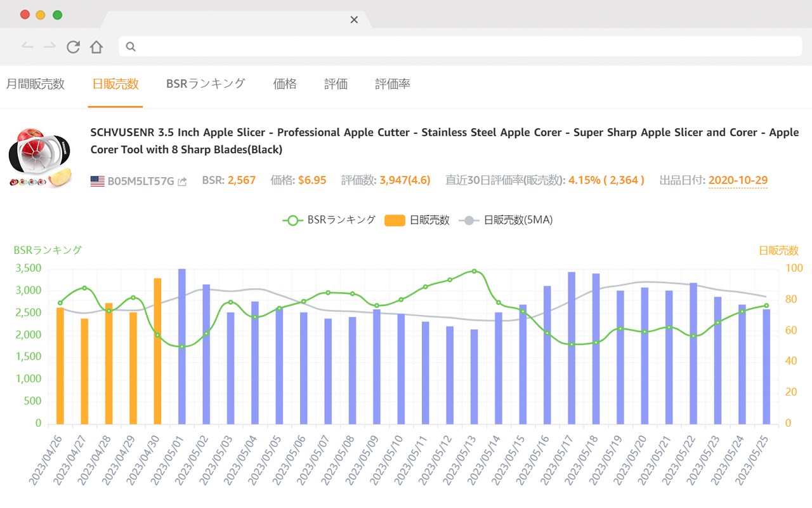The image size is (812, 508).
Task: Open the 評価 tab
Action: coord(336,84)
